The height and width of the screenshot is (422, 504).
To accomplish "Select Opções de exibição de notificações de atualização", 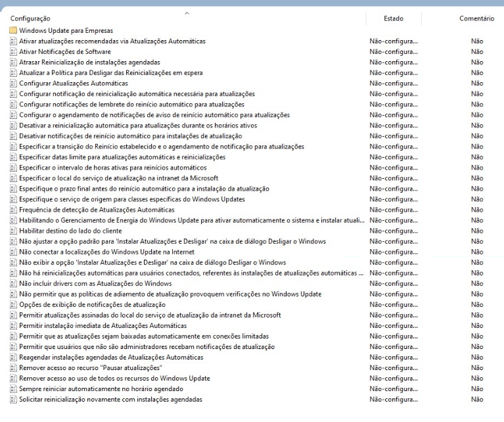I will [x=92, y=304].
